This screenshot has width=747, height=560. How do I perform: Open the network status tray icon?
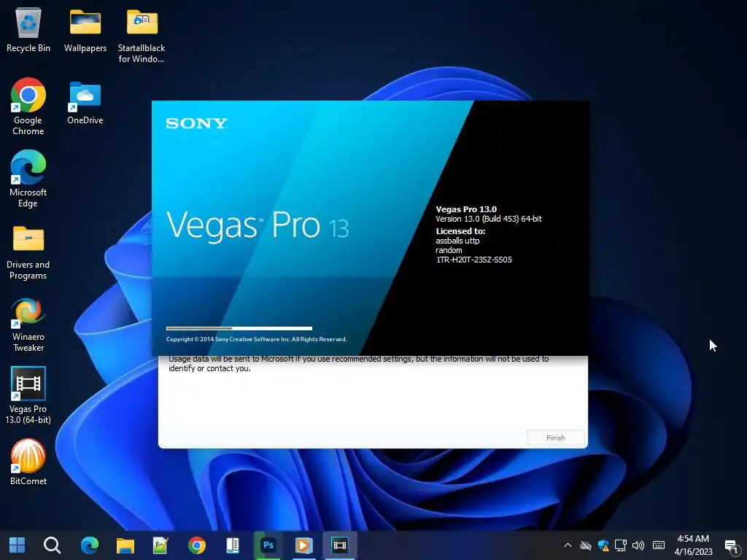pyautogui.click(x=620, y=545)
